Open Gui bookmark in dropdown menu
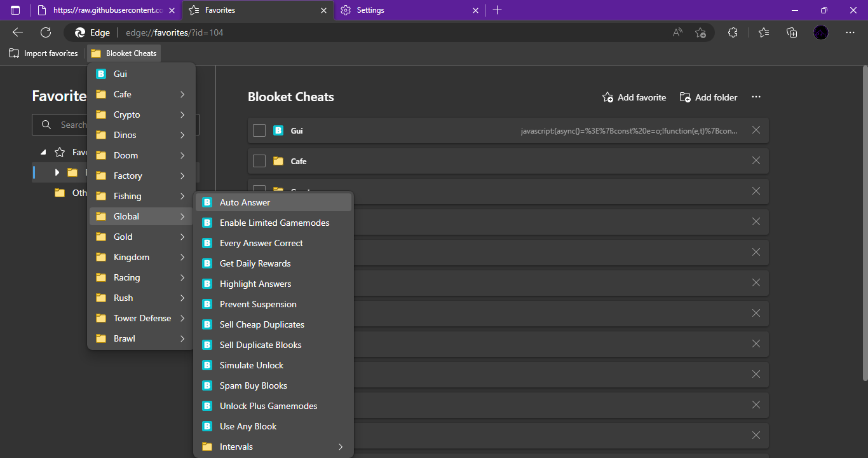 coord(141,74)
